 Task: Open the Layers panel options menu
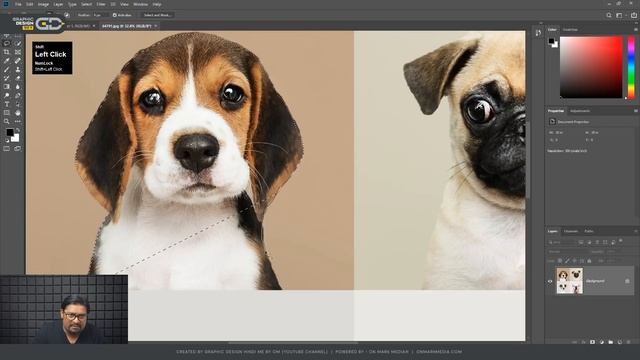coord(636,231)
